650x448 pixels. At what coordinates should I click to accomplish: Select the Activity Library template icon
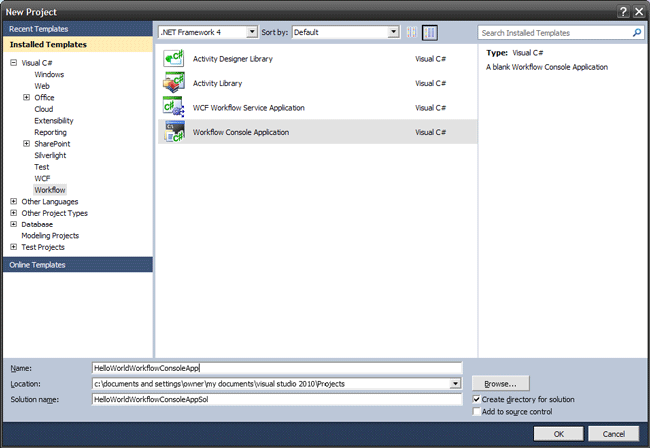[174, 83]
